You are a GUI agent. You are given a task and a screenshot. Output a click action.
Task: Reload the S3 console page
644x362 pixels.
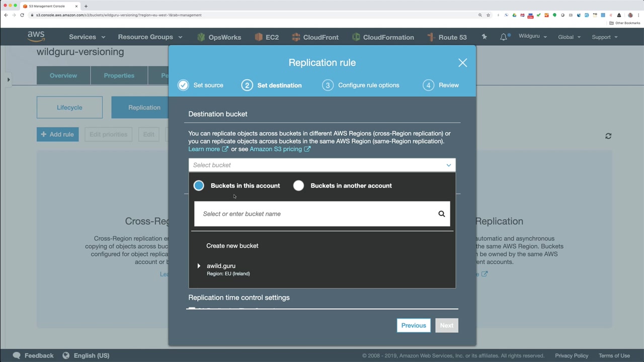pyautogui.click(x=22, y=15)
